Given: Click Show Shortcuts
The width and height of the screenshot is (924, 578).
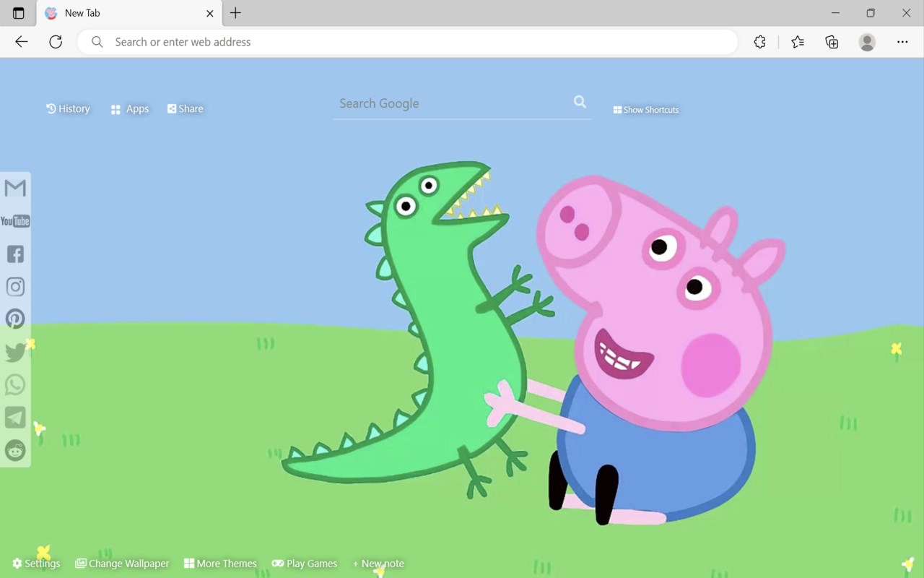Looking at the screenshot, I should click(646, 110).
